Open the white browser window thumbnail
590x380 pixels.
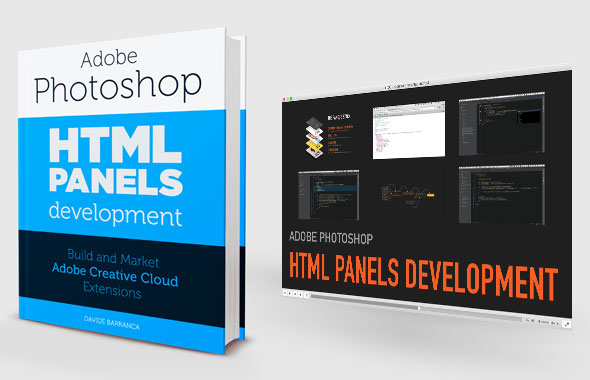pyautogui.click(x=409, y=130)
